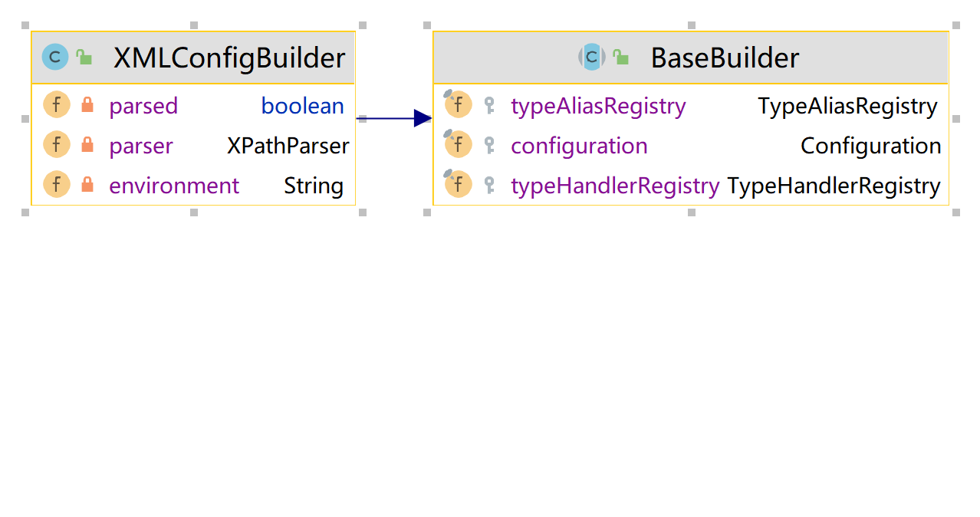This screenshot has height=517, width=980.
Task: Select the XMLConfigBuilder class title
Action: pyautogui.click(x=229, y=58)
